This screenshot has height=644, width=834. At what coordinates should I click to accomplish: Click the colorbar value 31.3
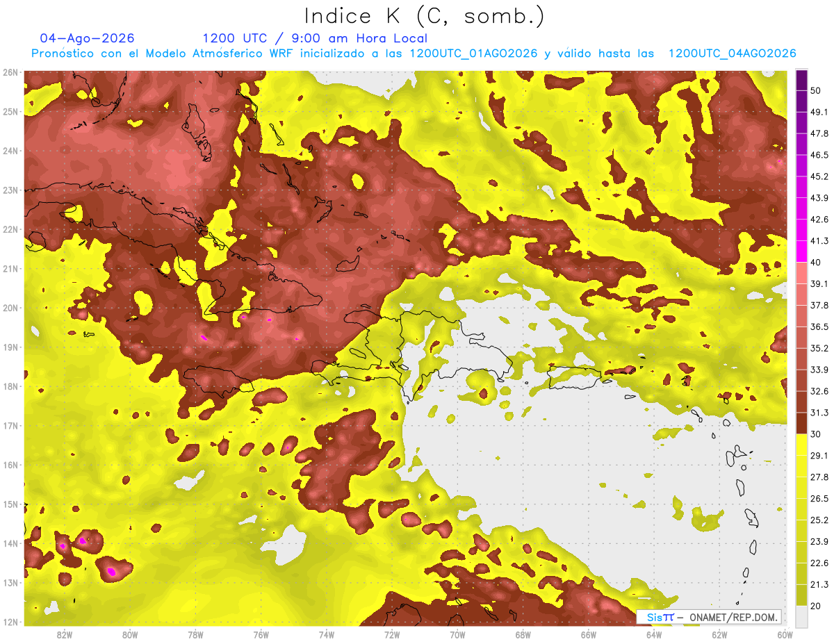819,413
